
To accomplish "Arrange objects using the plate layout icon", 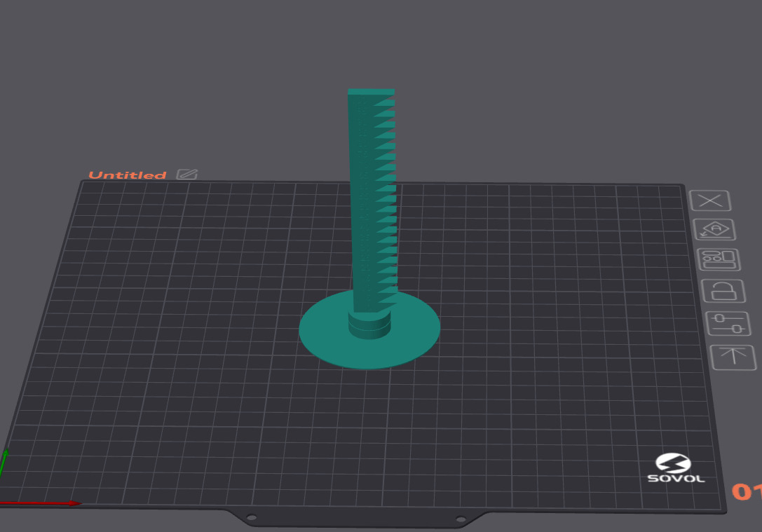I will click(x=719, y=259).
